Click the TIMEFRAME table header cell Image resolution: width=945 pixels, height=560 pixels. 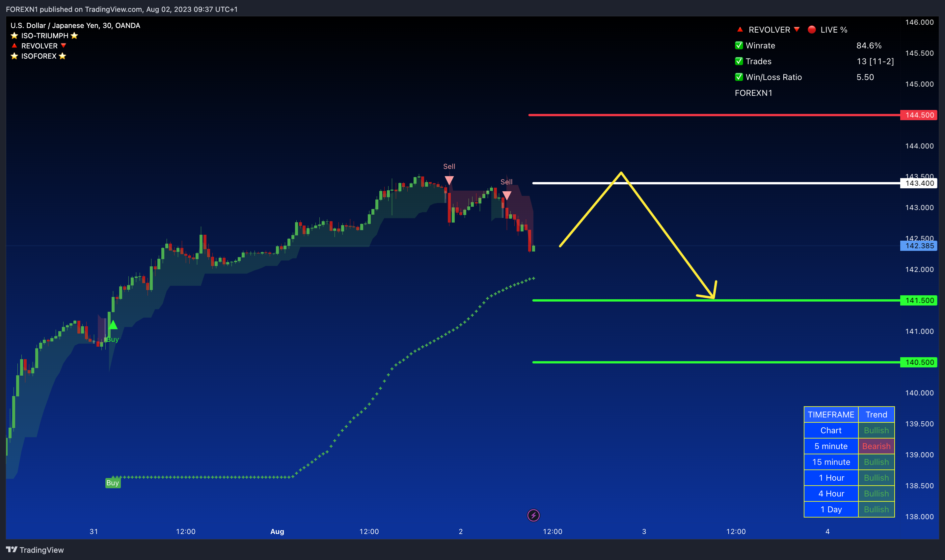[x=831, y=414]
